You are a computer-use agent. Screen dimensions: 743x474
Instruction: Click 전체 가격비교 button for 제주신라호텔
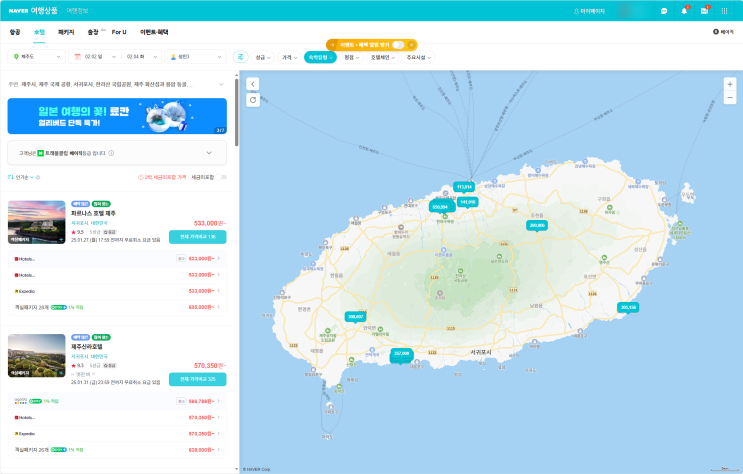(x=198, y=379)
